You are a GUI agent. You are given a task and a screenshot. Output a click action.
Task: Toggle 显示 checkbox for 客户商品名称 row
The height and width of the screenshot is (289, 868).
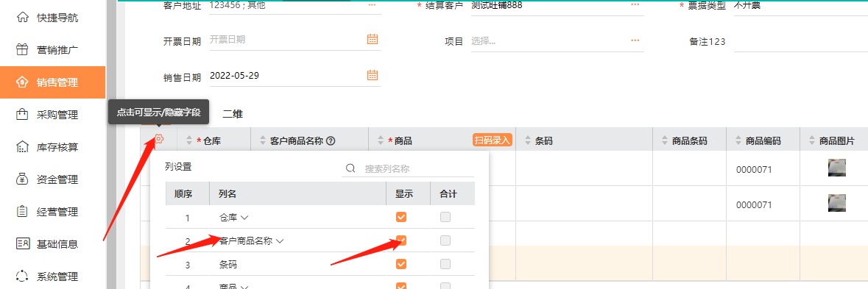coord(401,240)
